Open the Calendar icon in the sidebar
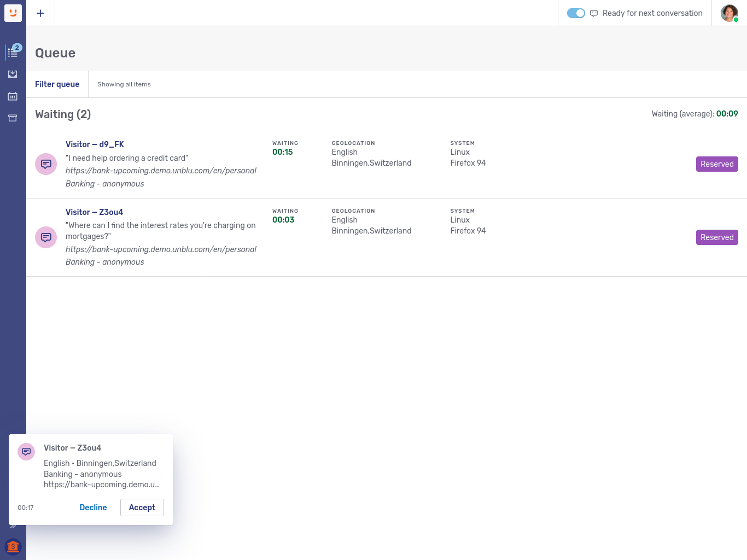The image size is (747, 560). 13,96
